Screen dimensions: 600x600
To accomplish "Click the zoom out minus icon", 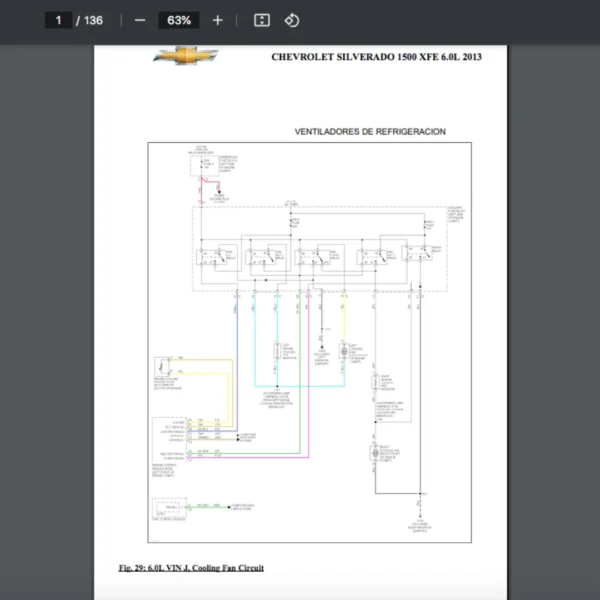I will (140, 20).
